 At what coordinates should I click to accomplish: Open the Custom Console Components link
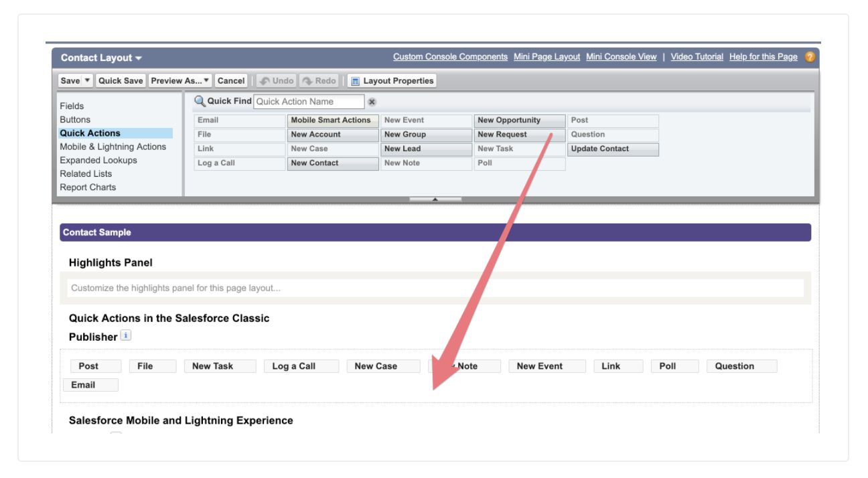pos(450,57)
